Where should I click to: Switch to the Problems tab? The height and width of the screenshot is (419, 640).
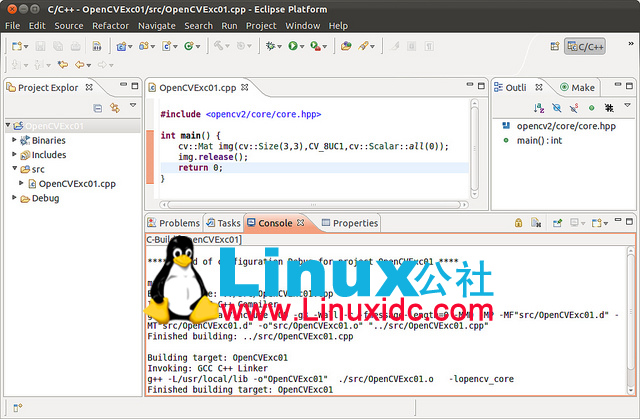pos(174,223)
